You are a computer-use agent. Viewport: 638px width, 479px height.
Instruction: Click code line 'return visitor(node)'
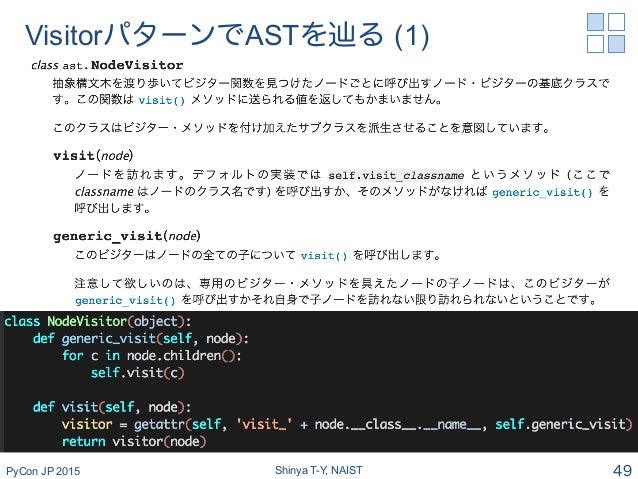[x=134, y=442]
